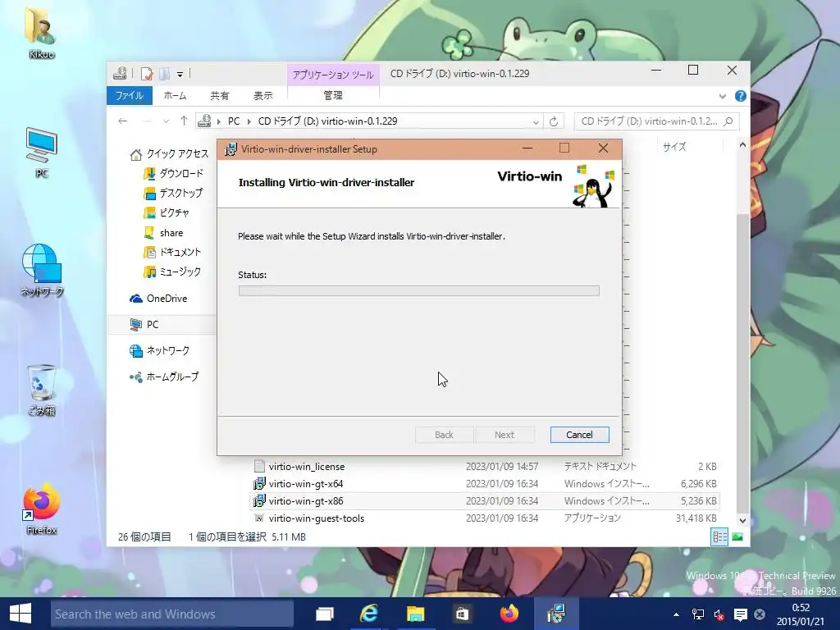Image resolution: width=840 pixels, height=630 pixels.
Task: Open the Store icon in the taskbar
Action: [x=462, y=614]
